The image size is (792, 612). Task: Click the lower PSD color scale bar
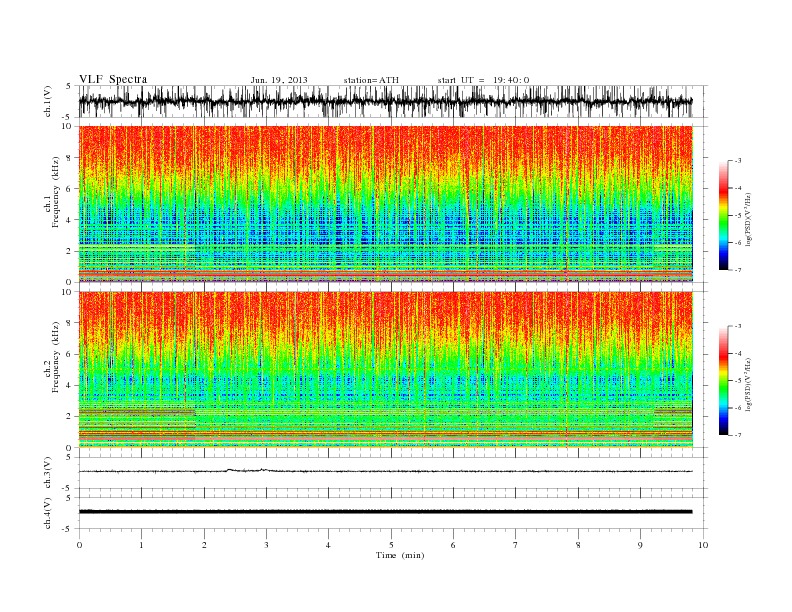tap(724, 381)
